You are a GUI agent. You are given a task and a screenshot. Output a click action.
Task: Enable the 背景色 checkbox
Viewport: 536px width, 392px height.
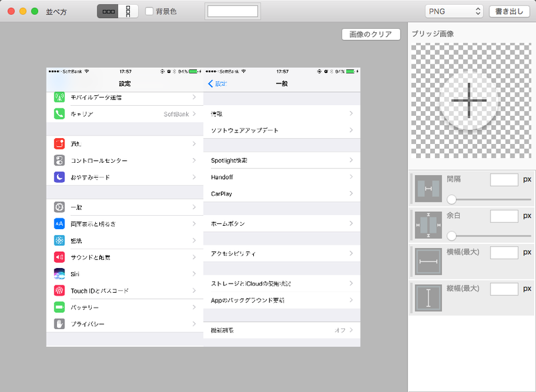pyautogui.click(x=149, y=11)
